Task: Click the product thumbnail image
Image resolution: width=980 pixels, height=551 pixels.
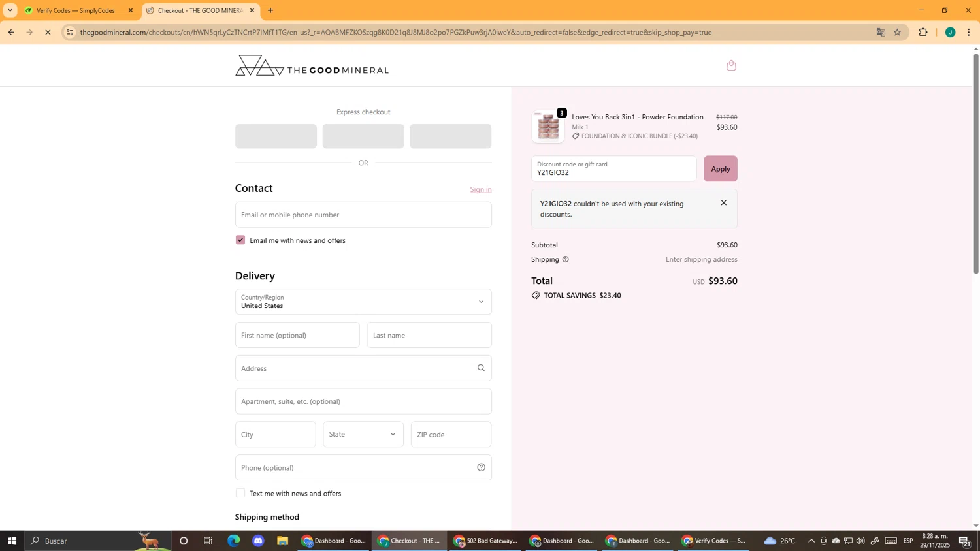Action: [x=548, y=127]
